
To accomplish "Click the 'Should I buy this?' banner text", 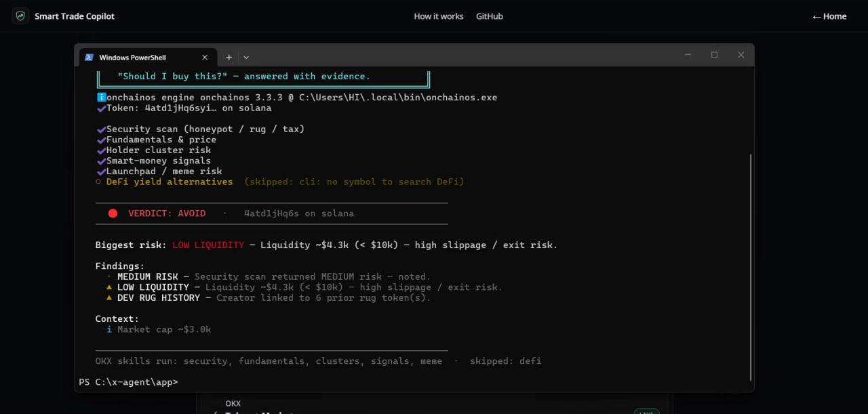I will tap(243, 77).
